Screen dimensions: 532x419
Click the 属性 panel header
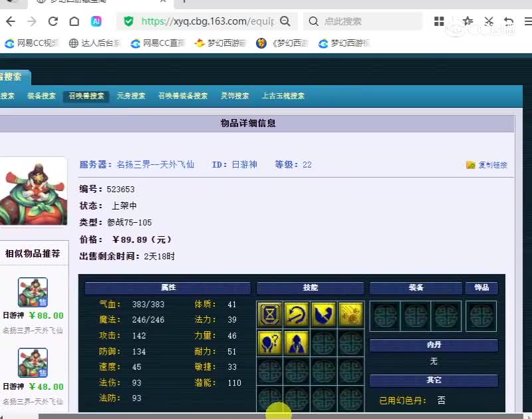tap(168, 287)
